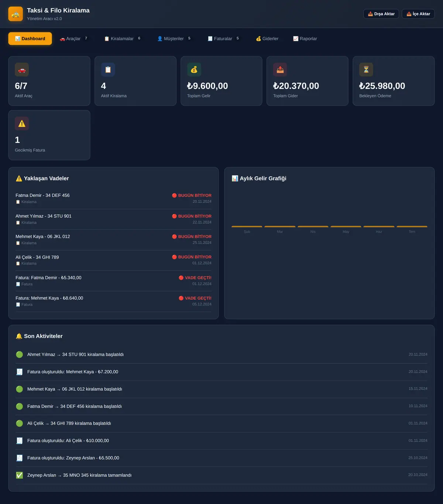Click the clipboard icon in Aktif Kiralama card
The width and height of the screenshot is (443, 504).
108,69
